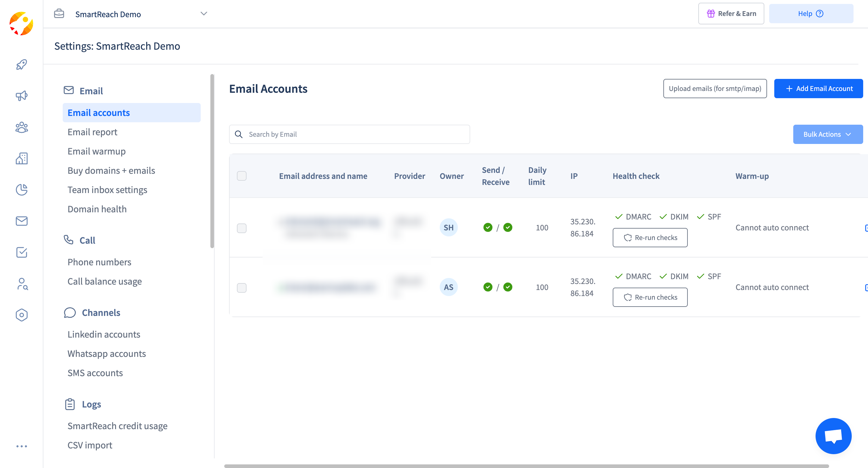Re-run checks for the AS row
Screen dimensions: 868x468
click(x=650, y=297)
